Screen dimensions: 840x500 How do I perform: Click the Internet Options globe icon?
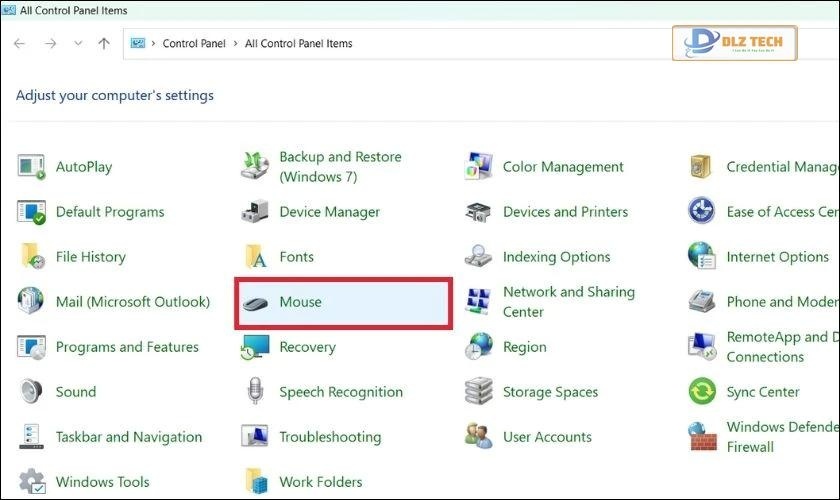tap(702, 256)
